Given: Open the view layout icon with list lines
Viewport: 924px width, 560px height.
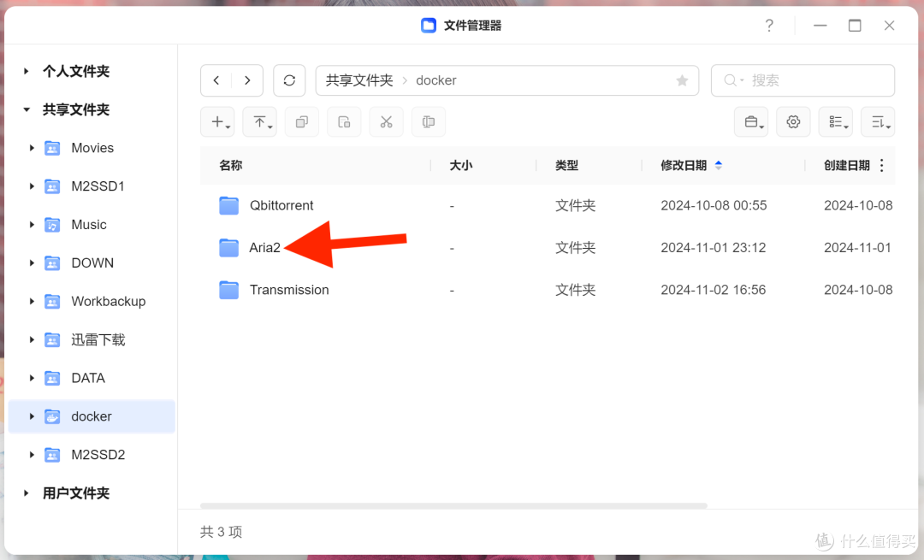Looking at the screenshot, I should point(836,121).
